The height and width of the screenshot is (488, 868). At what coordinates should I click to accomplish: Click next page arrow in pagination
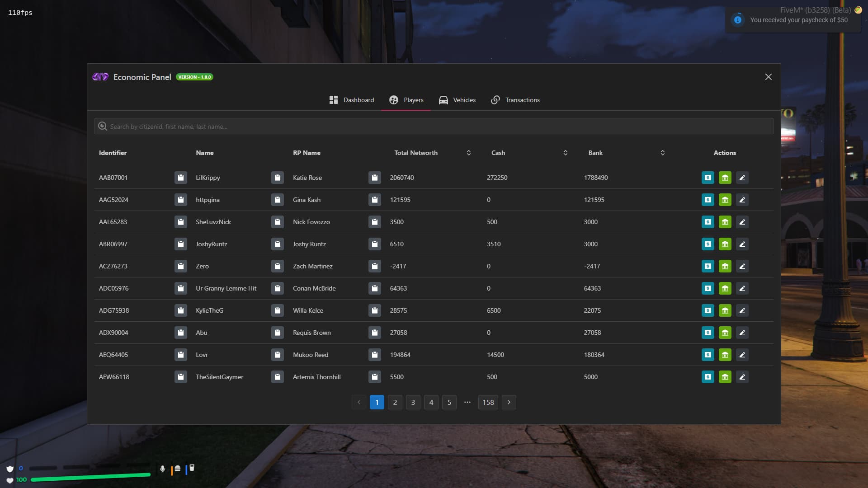[509, 402]
